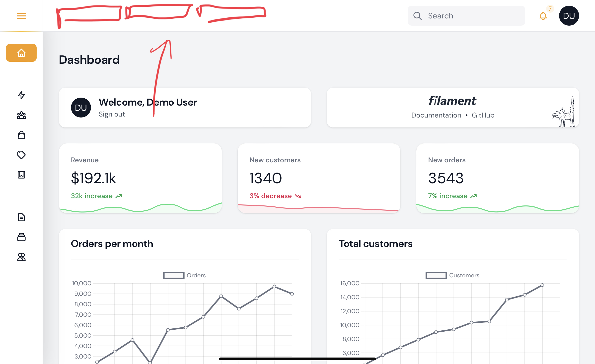The image size is (595, 364).
Task: Open the bookmark book sidebar icon
Action: (x=21, y=175)
